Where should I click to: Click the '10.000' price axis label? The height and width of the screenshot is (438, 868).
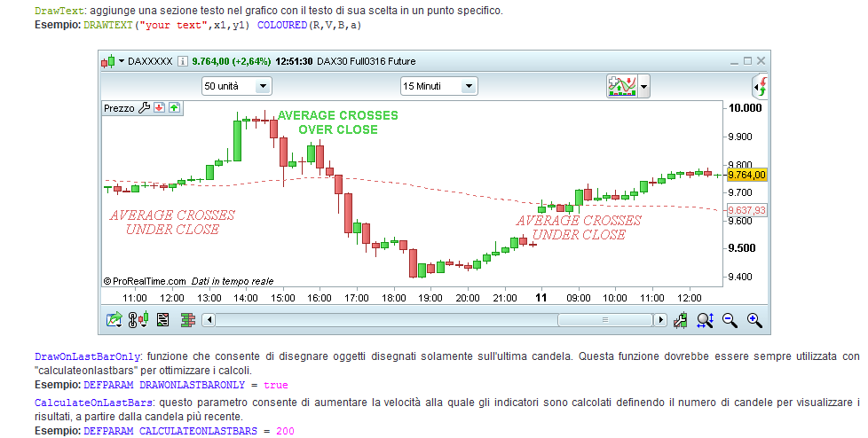point(745,108)
